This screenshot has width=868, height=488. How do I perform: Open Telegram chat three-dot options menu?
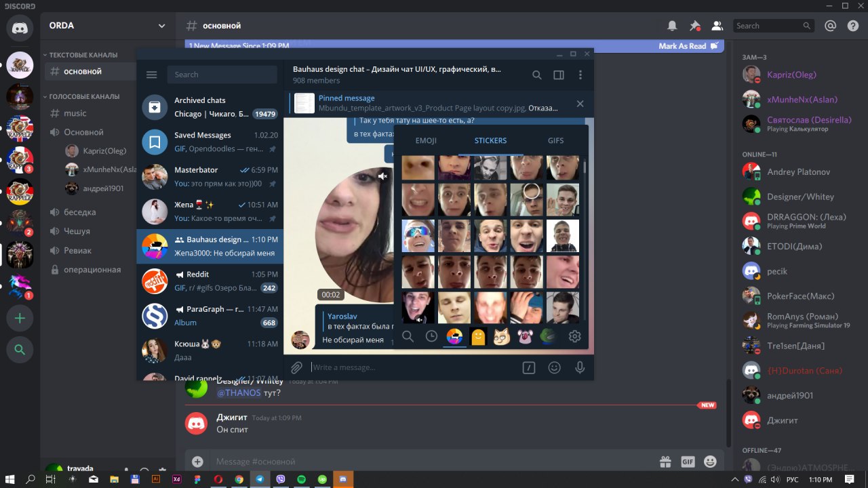[580, 75]
